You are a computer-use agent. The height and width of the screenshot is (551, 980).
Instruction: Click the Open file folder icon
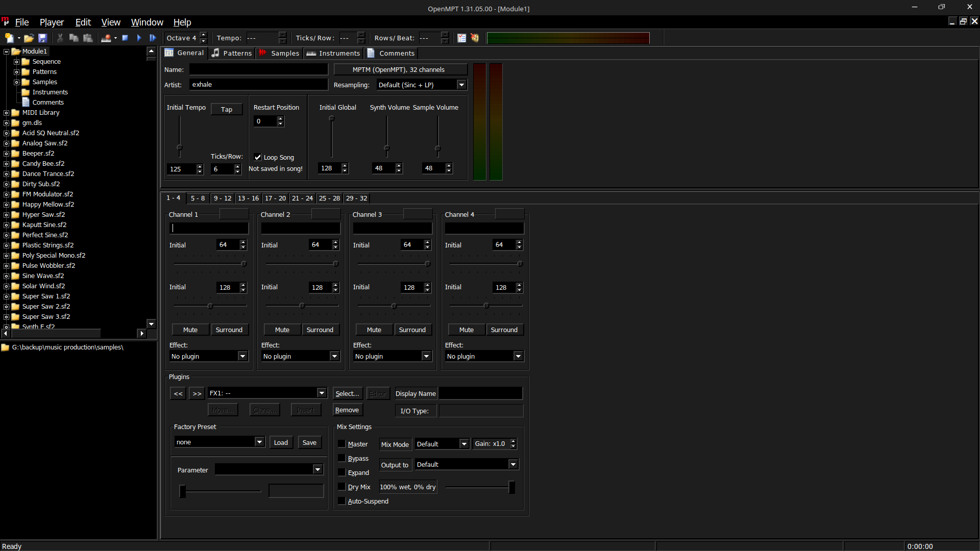pos(29,38)
